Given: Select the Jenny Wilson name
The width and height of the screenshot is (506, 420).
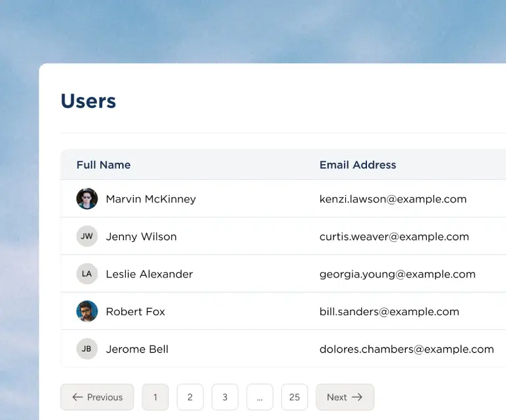Looking at the screenshot, I should 141,237.
